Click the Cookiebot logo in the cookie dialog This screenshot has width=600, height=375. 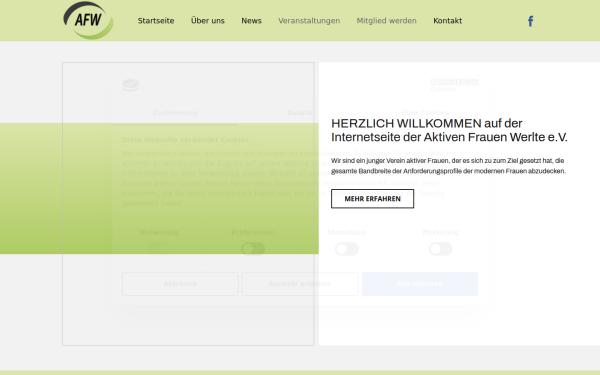(130, 85)
